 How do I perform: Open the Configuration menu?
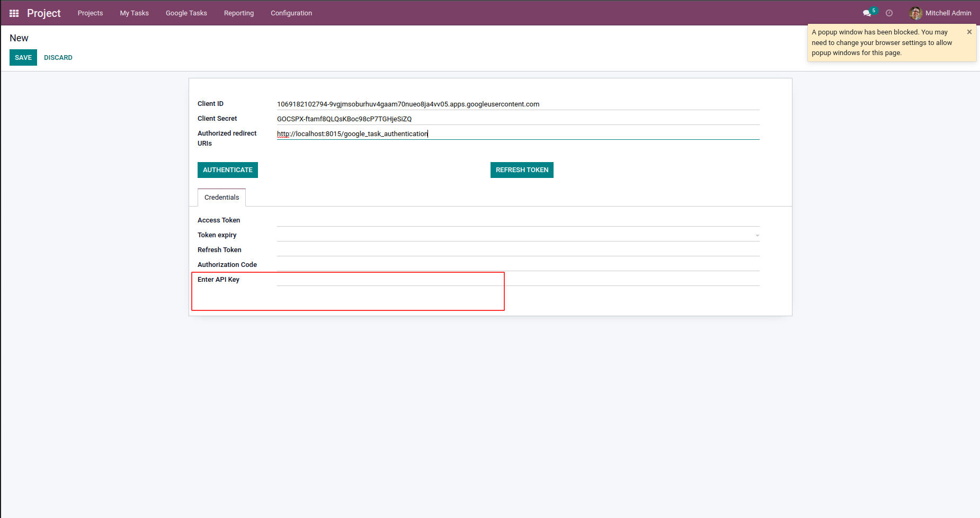pos(291,13)
